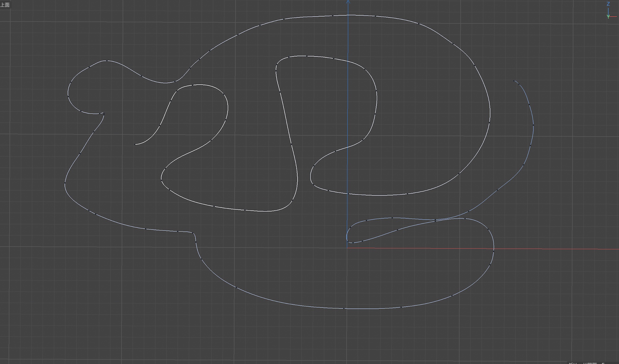
Task: Click the top of the head-shaped bulge curve
Action: pos(106,61)
